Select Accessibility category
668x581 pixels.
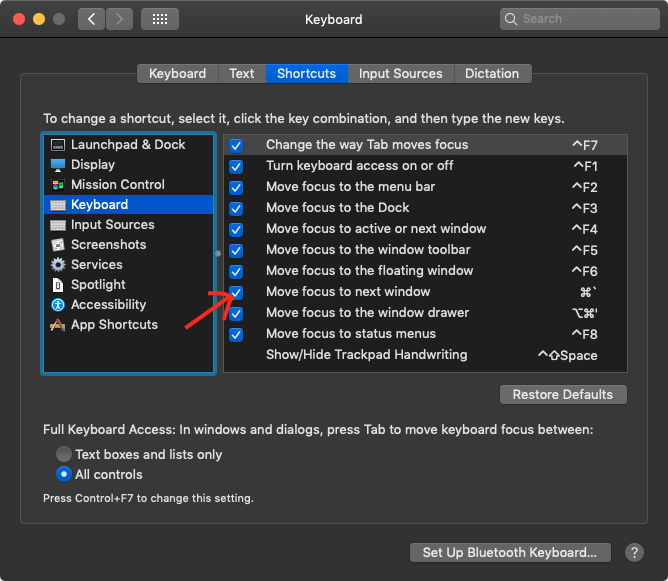click(x=128, y=305)
